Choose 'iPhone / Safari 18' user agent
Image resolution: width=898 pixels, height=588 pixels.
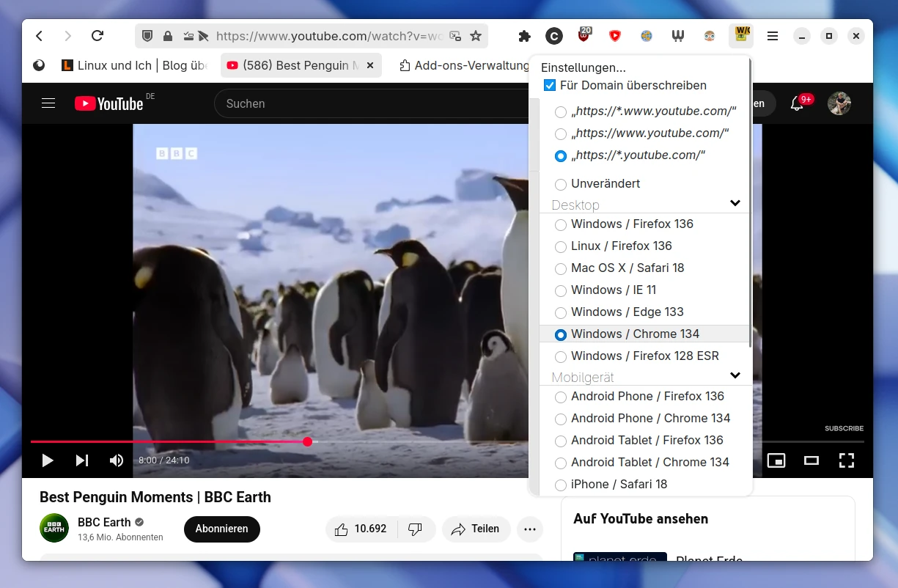(x=561, y=485)
